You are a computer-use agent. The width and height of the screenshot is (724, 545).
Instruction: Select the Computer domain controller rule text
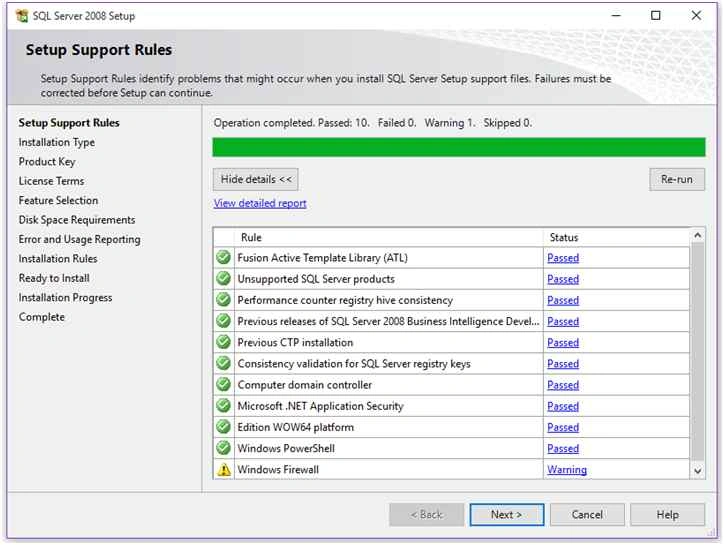pyautogui.click(x=304, y=385)
